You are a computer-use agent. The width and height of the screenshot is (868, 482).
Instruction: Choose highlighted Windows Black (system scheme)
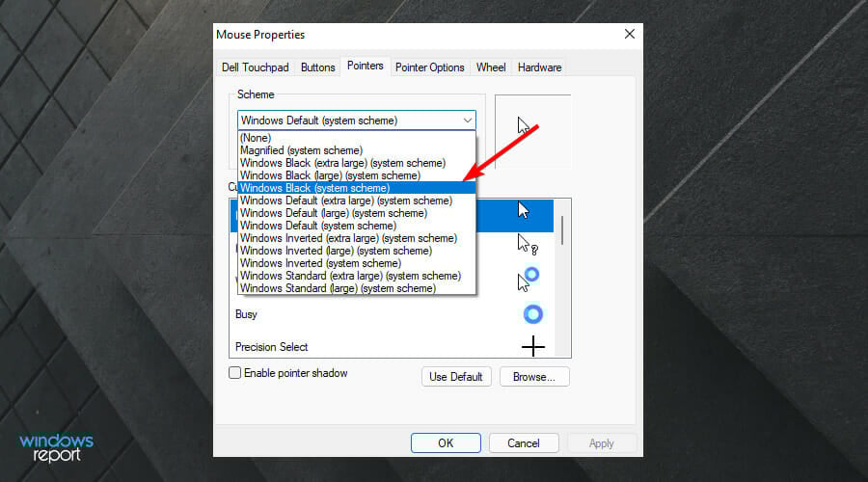tap(357, 188)
